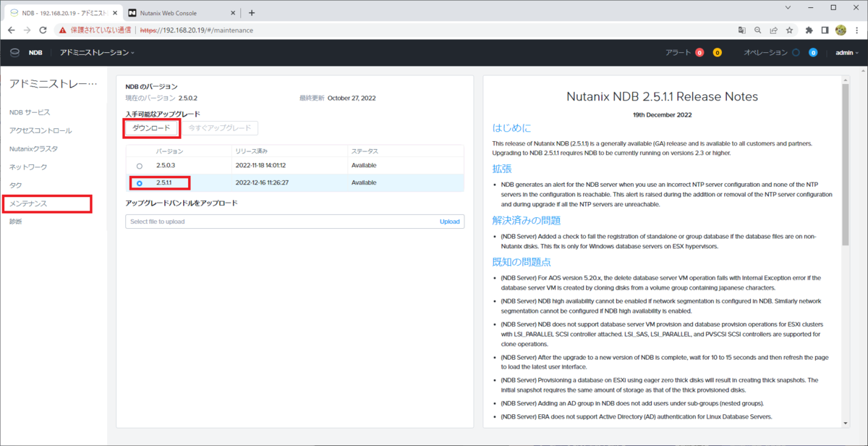Click the 今すぐアップグレード button
The height and width of the screenshot is (446, 868).
[x=219, y=128]
